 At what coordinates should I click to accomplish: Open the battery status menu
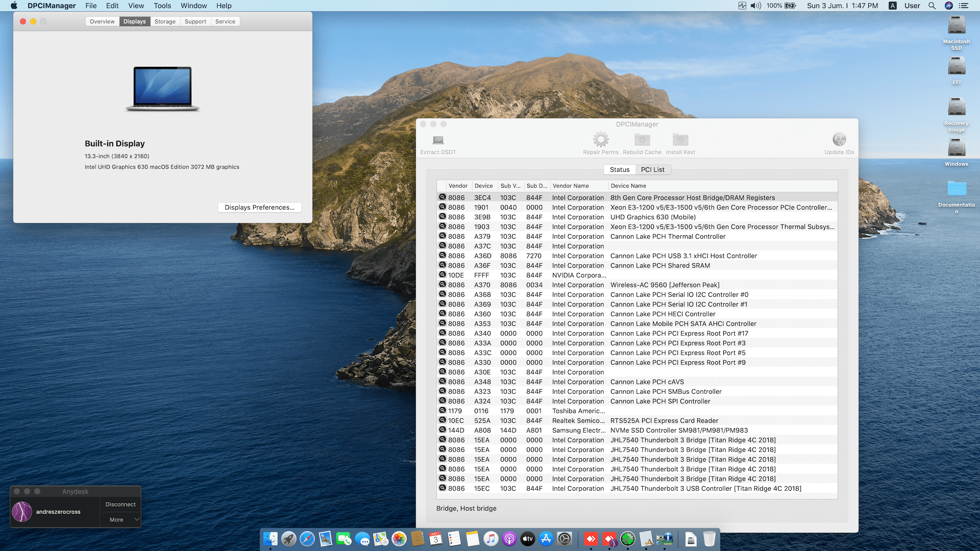click(790, 6)
